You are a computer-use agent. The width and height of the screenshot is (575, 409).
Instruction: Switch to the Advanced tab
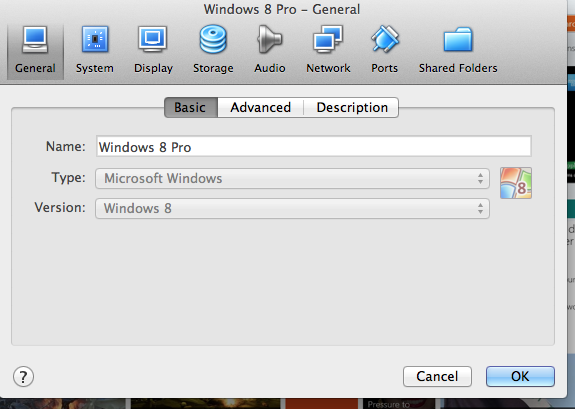[261, 107]
